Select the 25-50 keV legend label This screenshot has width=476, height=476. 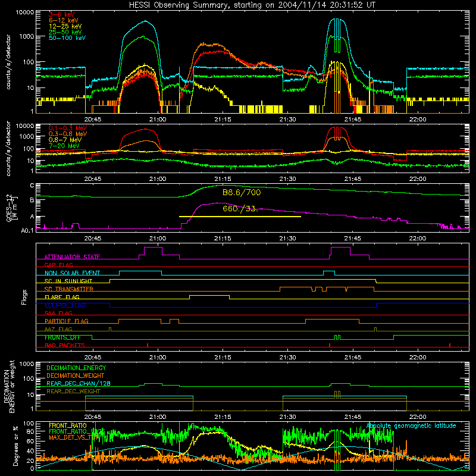[x=65, y=32]
